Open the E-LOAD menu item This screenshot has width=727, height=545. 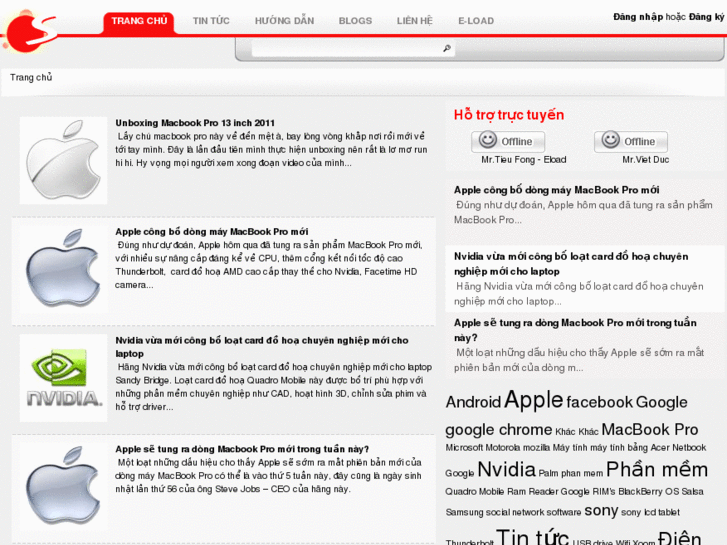tap(476, 21)
